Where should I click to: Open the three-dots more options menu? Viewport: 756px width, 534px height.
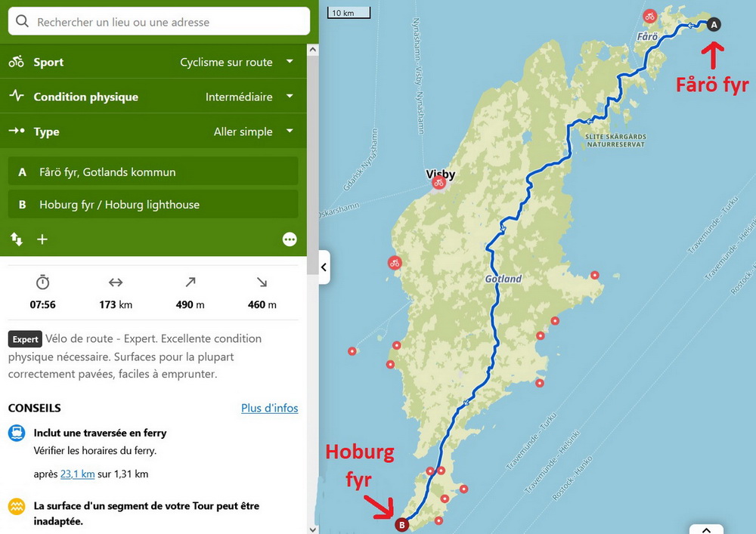tap(290, 239)
